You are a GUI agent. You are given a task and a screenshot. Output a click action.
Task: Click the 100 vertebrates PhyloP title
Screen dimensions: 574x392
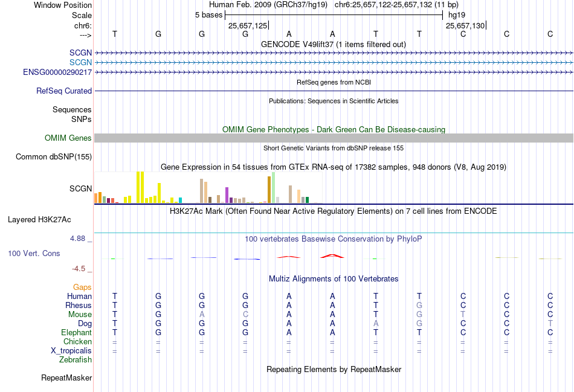(x=334, y=239)
